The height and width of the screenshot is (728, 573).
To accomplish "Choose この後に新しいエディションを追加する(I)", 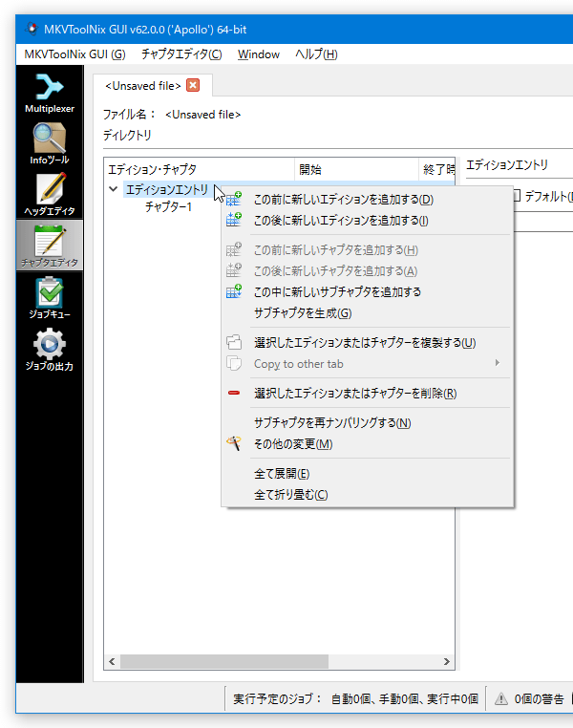I will click(x=368, y=220).
